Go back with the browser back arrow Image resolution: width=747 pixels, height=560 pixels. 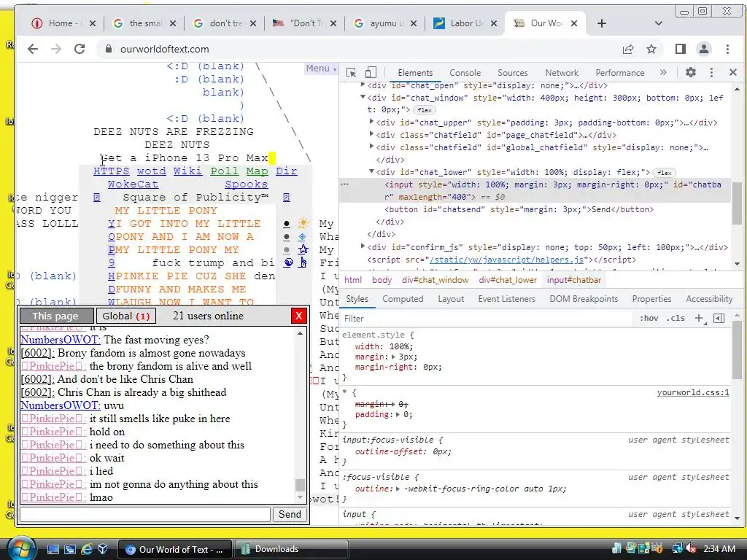(32, 49)
